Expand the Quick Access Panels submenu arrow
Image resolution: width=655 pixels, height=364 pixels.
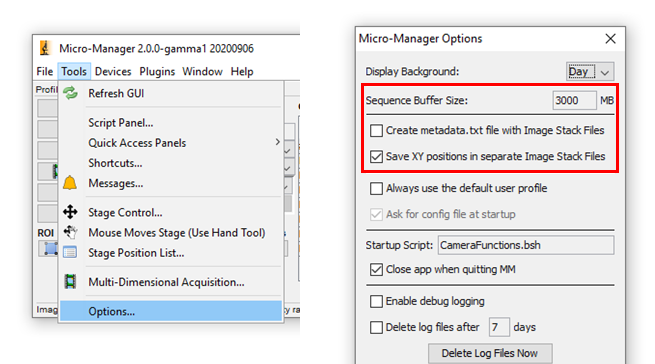[277, 142]
